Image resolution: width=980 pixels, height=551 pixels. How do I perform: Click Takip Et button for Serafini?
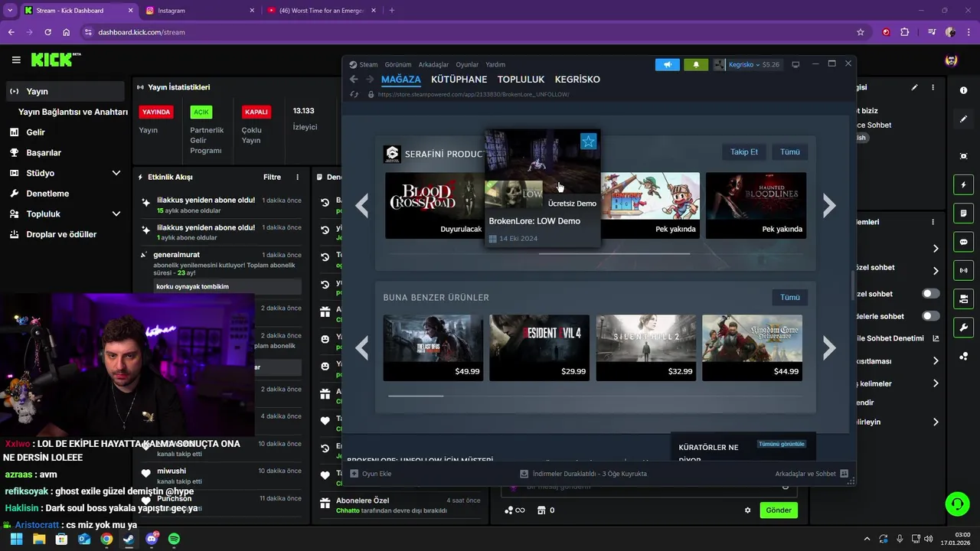click(x=743, y=152)
